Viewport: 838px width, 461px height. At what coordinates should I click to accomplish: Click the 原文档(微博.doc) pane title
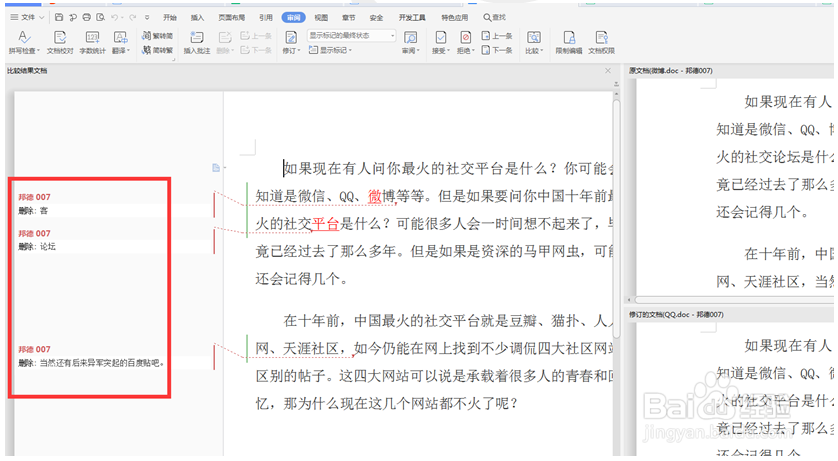click(671, 71)
